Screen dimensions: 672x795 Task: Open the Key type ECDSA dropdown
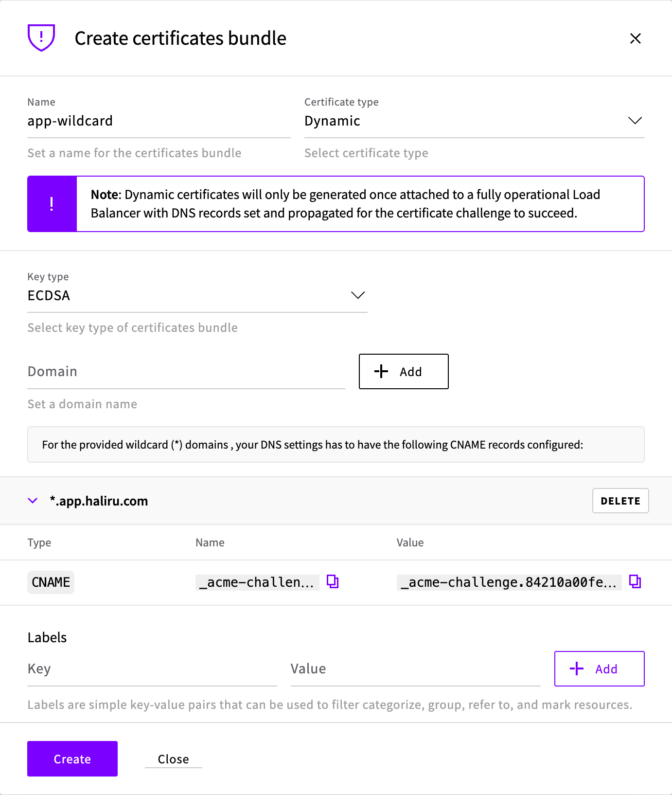pyautogui.click(x=197, y=295)
